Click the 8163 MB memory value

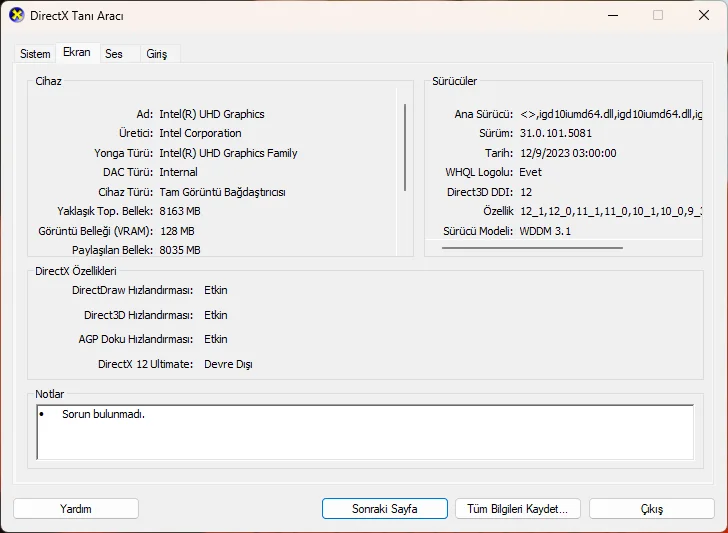tap(180, 211)
